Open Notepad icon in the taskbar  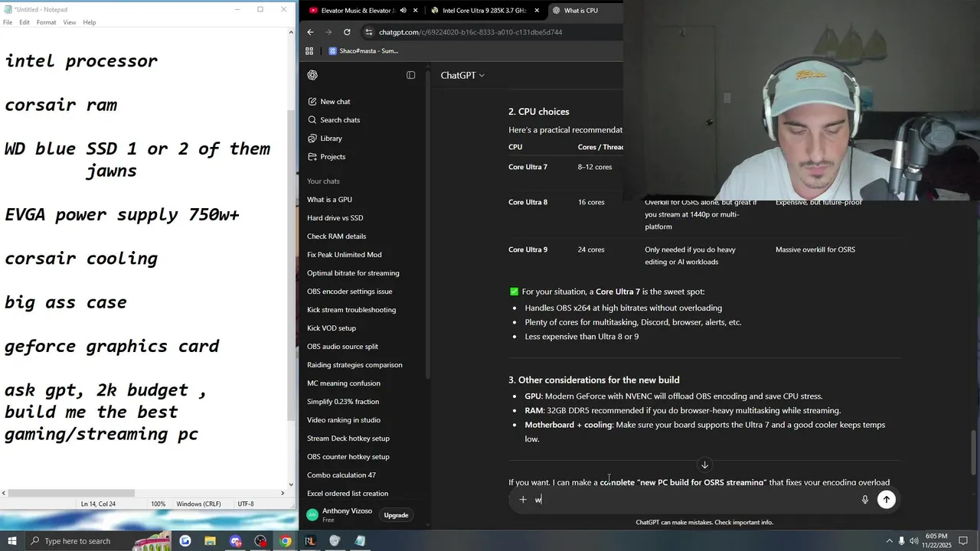pos(360,541)
